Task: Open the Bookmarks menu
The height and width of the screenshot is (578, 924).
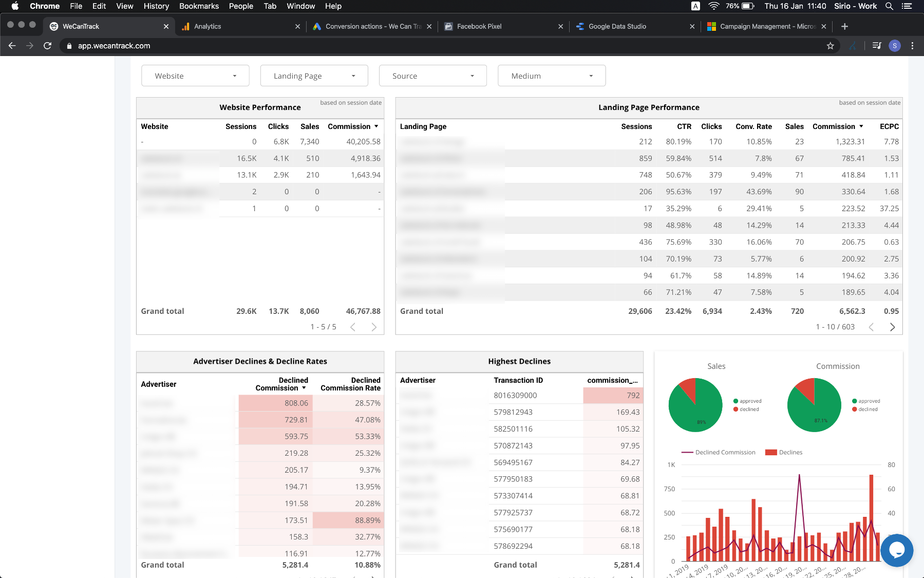Action: 199,6
